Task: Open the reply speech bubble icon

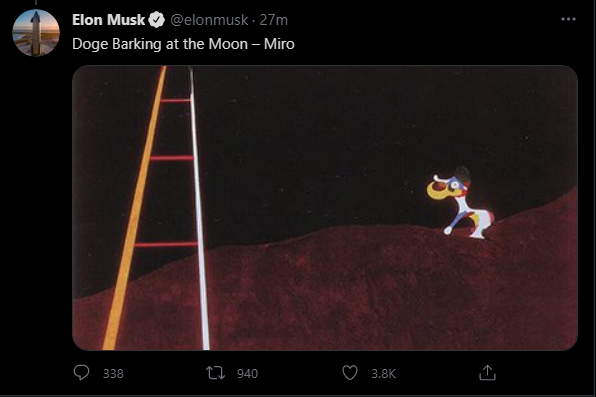Action: 81,373
